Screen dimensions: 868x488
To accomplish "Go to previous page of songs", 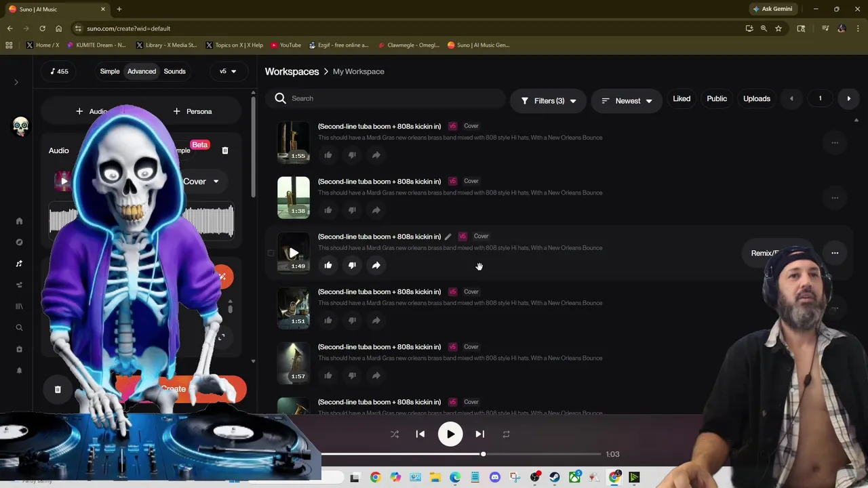I will tap(791, 99).
